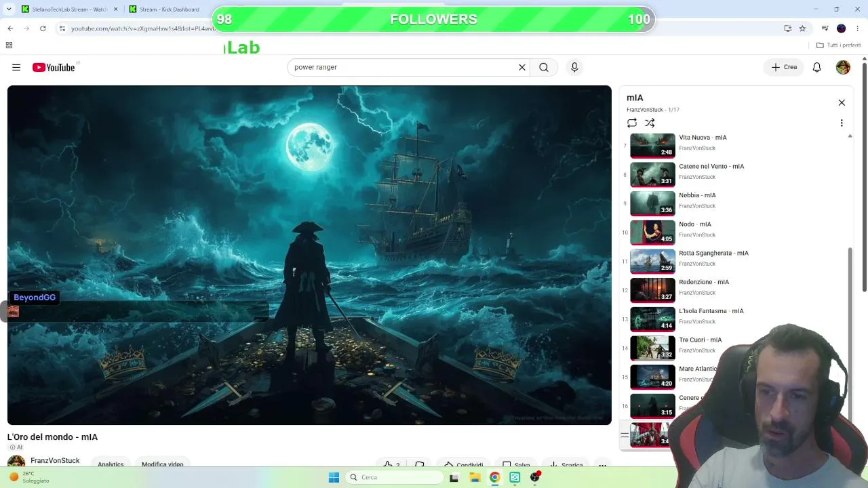Open the Chrome three-dot menu

point(858,28)
